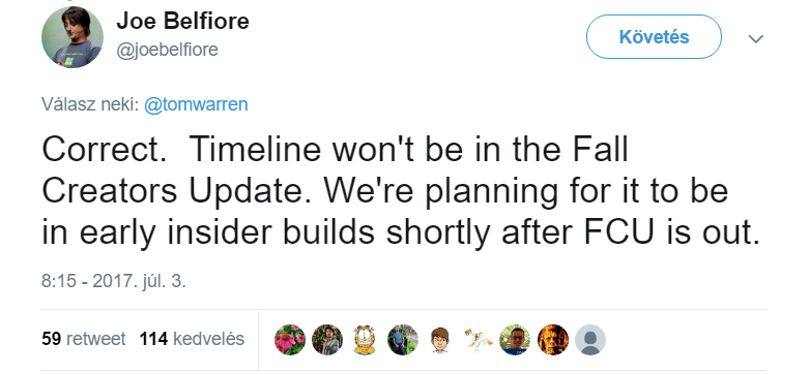Click the pink flowers liker avatar
Viewport: 810px width, 374px height.
pos(290,339)
